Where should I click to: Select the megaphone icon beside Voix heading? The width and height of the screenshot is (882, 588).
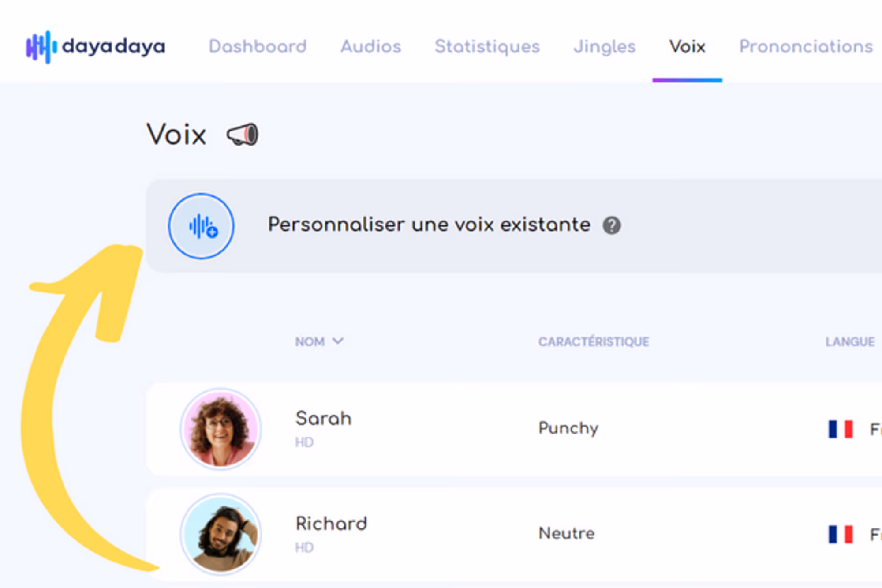pos(242,135)
